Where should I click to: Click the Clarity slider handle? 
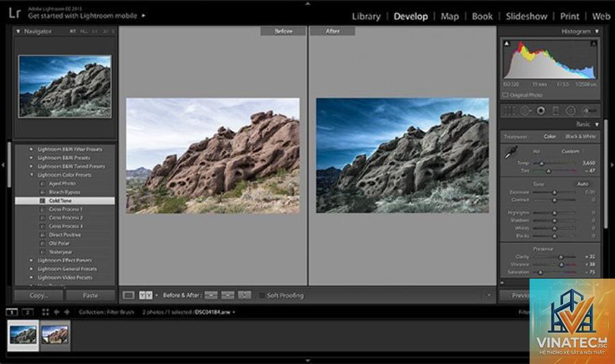click(x=561, y=257)
